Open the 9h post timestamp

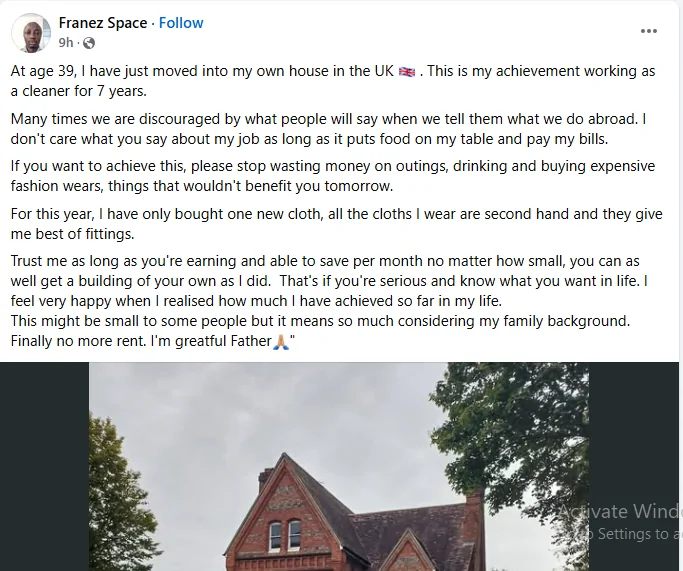point(66,43)
